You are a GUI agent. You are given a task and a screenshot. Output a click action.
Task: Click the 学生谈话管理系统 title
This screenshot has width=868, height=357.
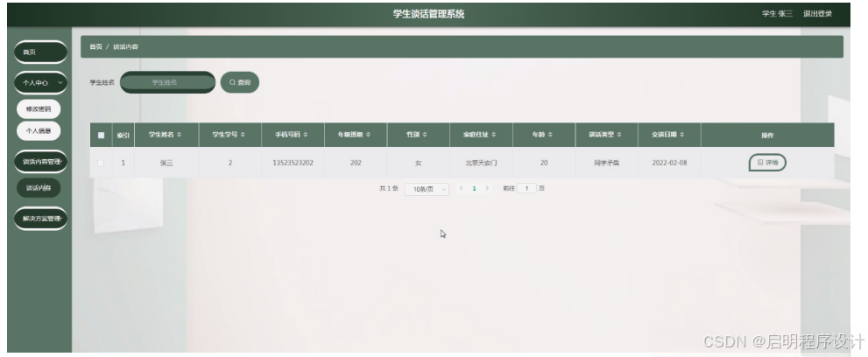point(429,14)
